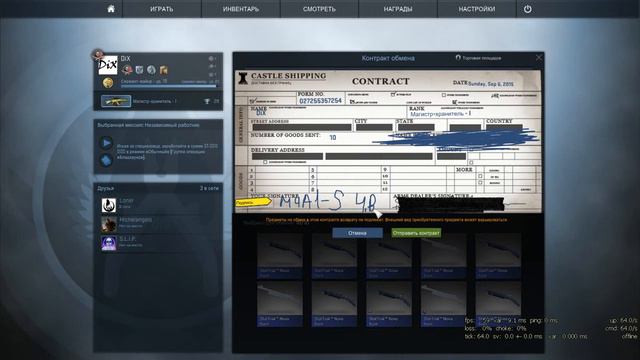Open friend Loner's avatar

click(109, 205)
